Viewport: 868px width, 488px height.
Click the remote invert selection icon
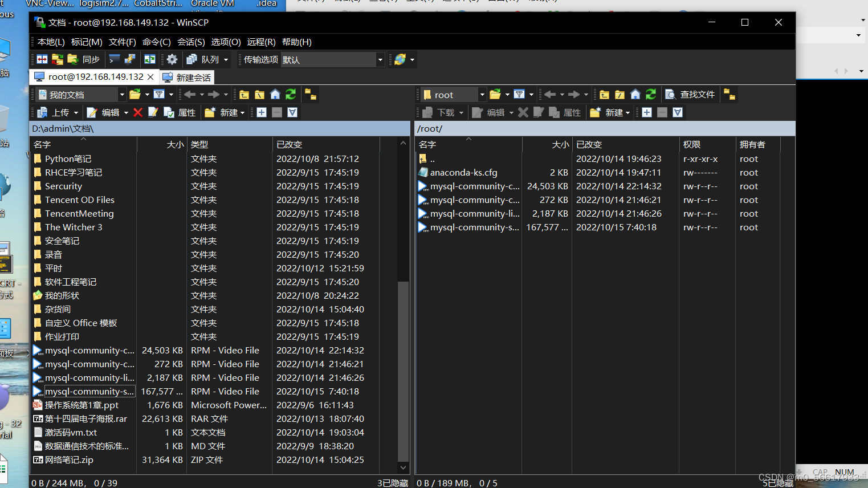[678, 112]
